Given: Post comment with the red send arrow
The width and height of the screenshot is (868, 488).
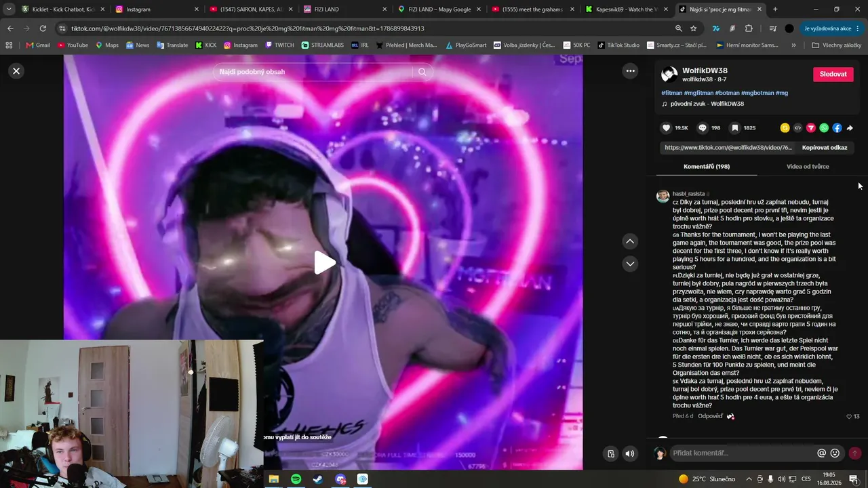Looking at the screenshot, I should pos(854,453).
